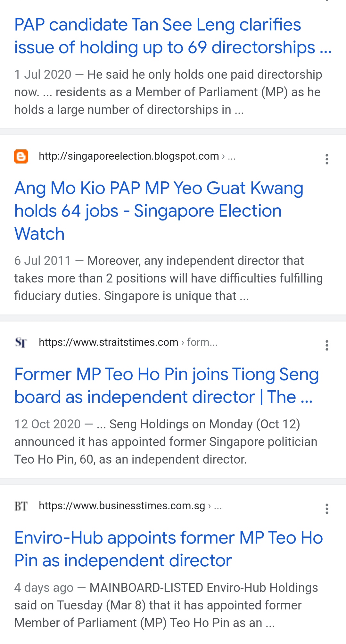Open the three-dot menu for the Business Times result
This screenshot has width=346, height=644.
pyautogui.click(x=327, y=509)
